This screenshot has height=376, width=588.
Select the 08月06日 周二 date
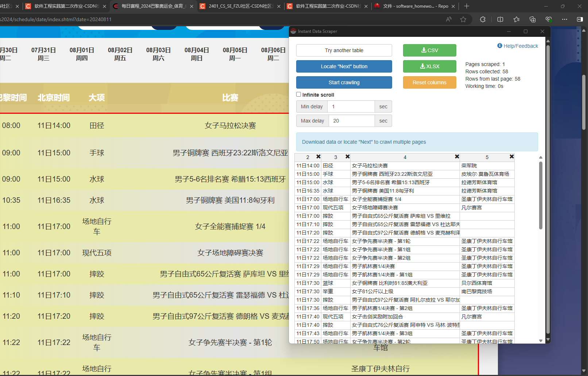[x=273, y=54]
